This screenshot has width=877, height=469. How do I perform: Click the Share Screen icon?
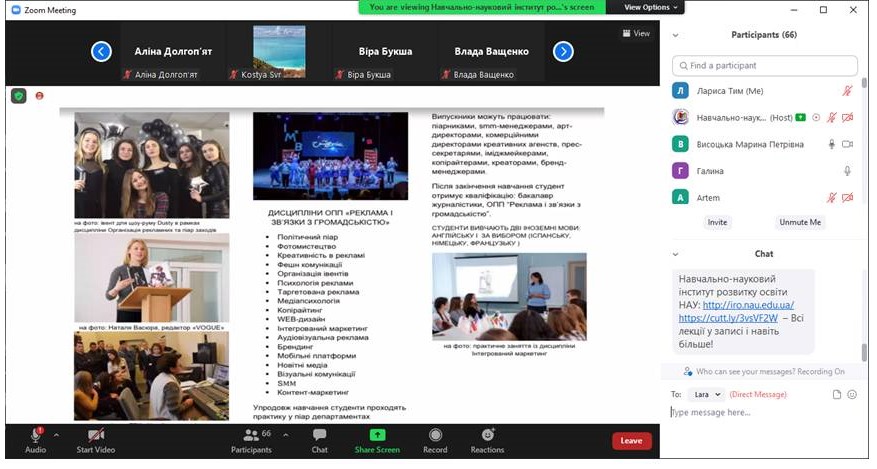(377, 435)
